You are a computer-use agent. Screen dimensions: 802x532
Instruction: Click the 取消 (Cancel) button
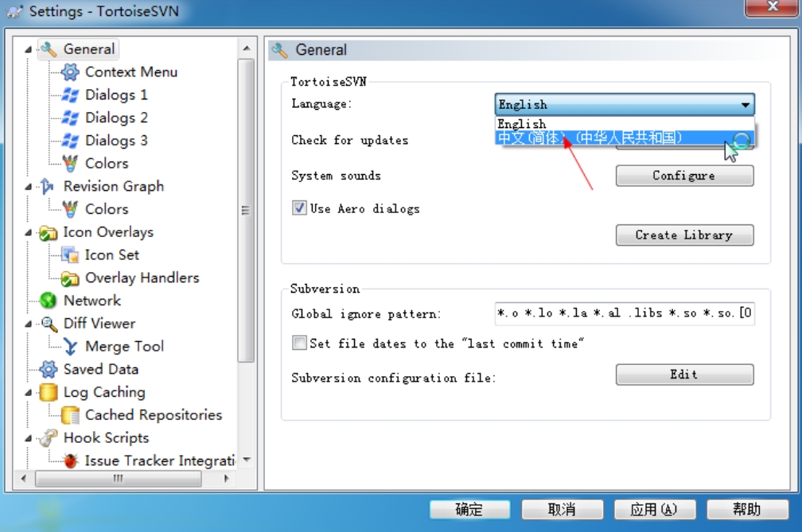click(562, 510)
